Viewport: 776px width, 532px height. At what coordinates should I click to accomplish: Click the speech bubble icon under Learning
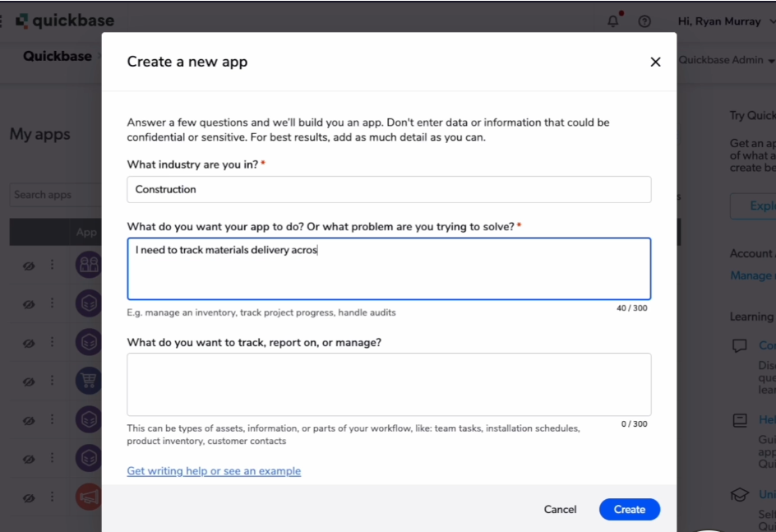tap(739, 345)
